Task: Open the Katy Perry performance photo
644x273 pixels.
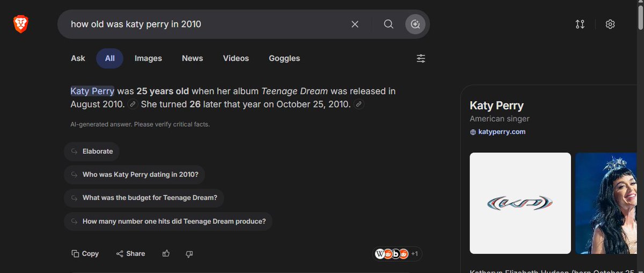Action: (x=606, y=203)
